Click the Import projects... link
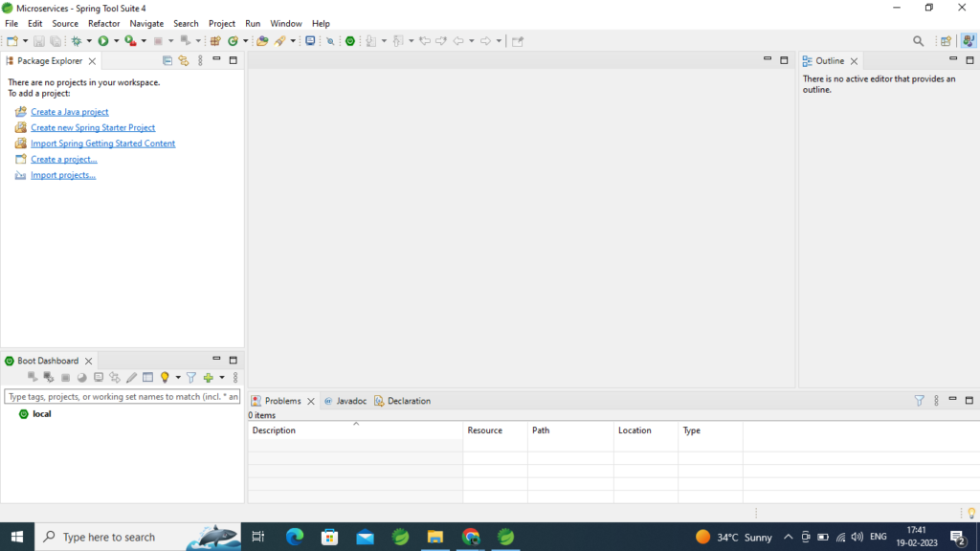 (x=63, y=175)
